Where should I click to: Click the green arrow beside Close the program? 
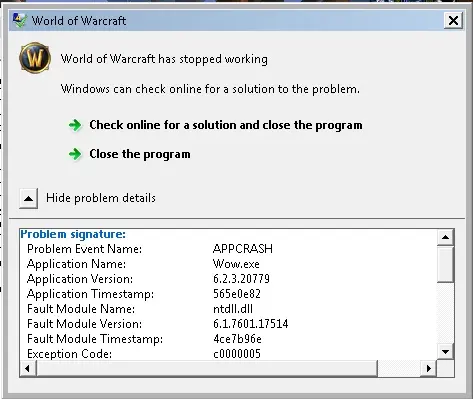(x=75, y=154)
